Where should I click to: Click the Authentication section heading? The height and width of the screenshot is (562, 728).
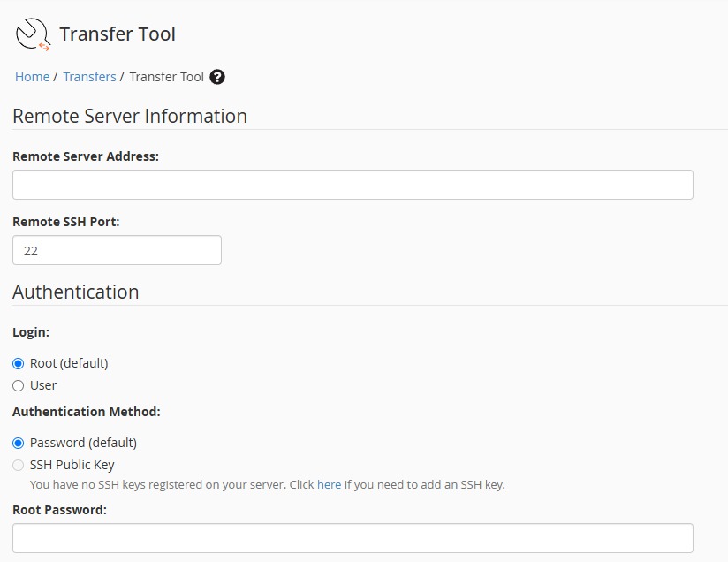pos(76,292)
